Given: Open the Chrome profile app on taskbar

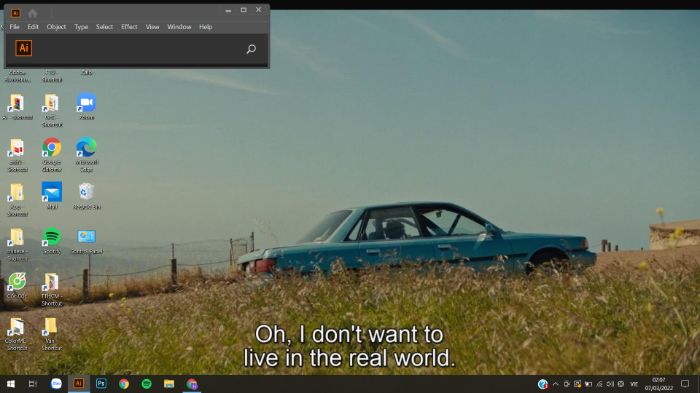Looking at the screenshot, I should tap(192, 384).
